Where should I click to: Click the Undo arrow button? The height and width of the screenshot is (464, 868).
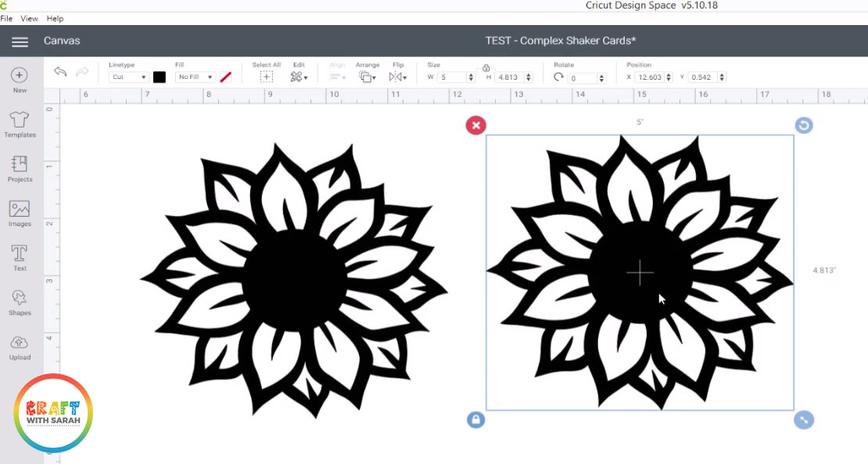click(x=61, y=71)
